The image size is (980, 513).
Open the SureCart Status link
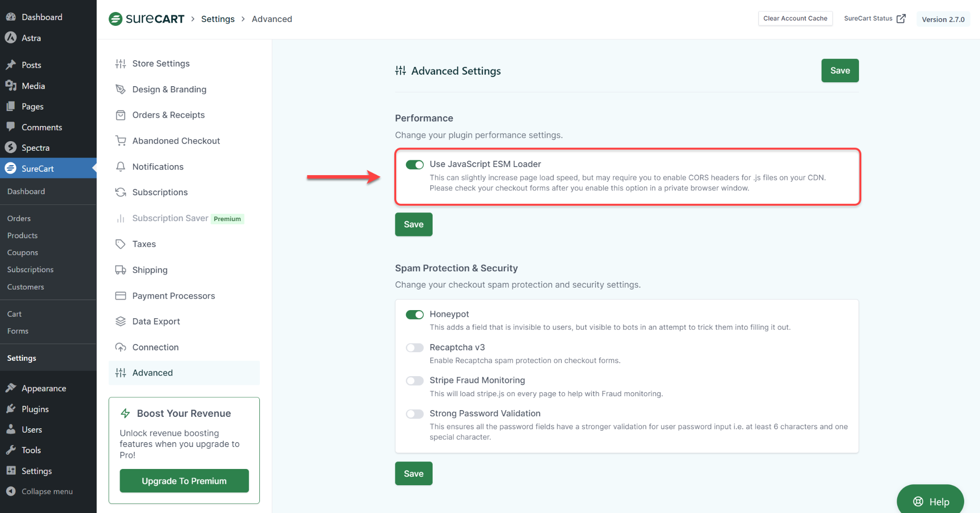coord(874,18)
